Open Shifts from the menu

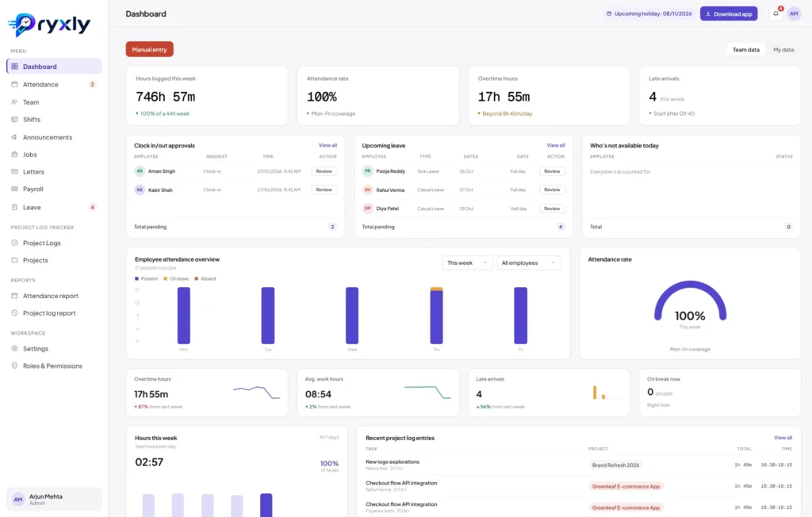(x=55, y=119)
